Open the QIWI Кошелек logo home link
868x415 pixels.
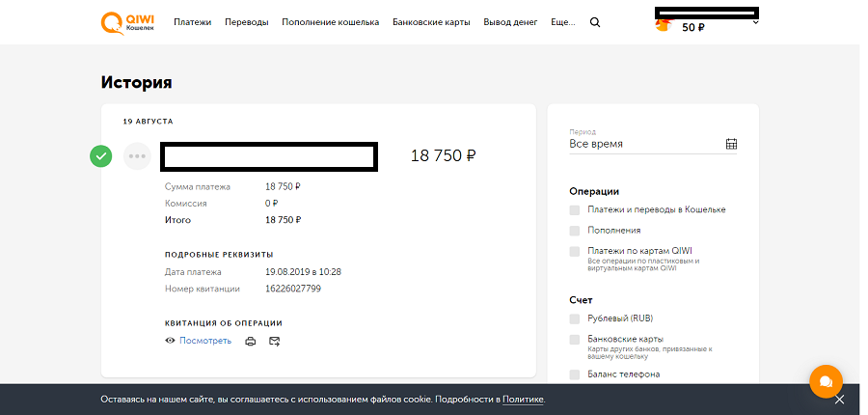point(128,23)
